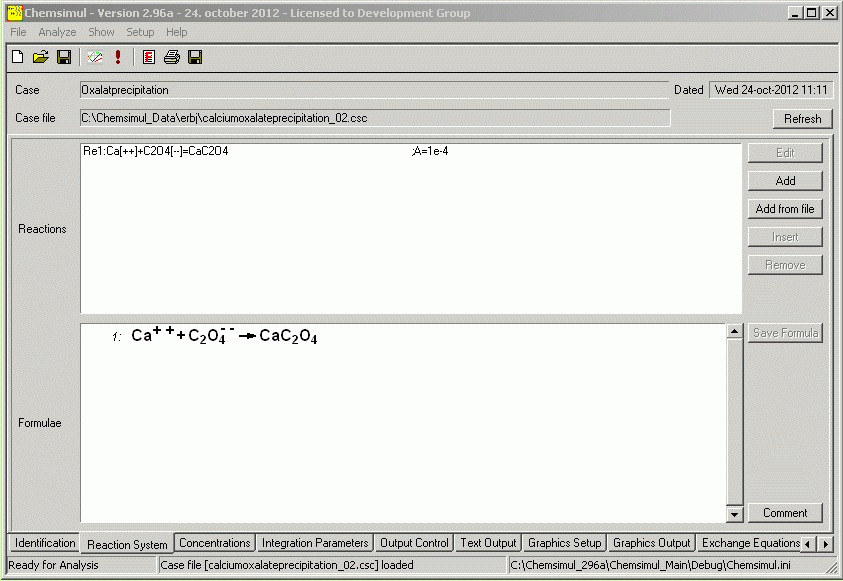Open the File menu
Screen dimensions: 843x581
coord(18,32)
